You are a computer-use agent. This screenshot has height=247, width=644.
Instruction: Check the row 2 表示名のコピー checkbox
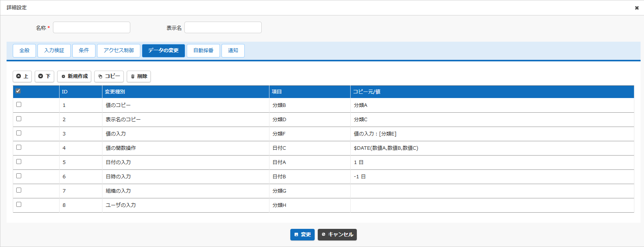(x=19, y=119)
